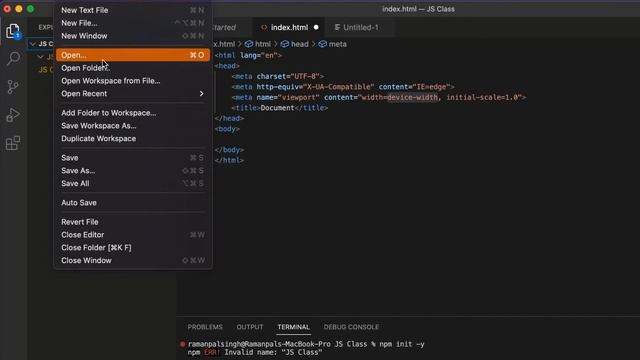The width and height of the screenshot is (640, 360).
Task: Choose Open Folder... menu entry
Action: (133, 68)
